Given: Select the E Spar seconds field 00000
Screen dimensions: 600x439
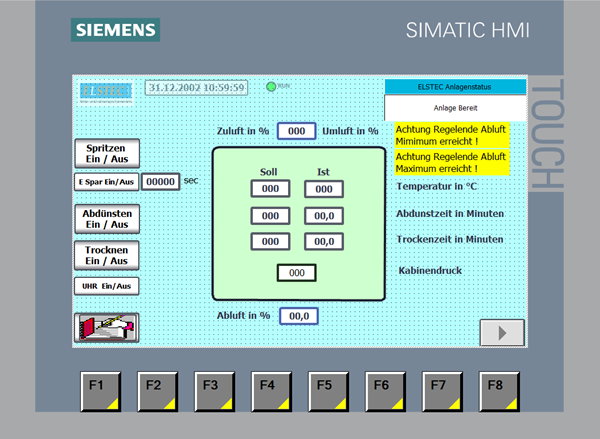Looking at the screenshot, I should [x=160, y=182].
